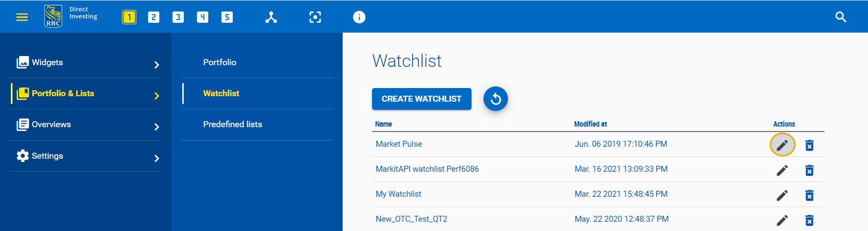Open the My Watchlist link
Screen dimensions: 868x231
(x=398, y=194)
